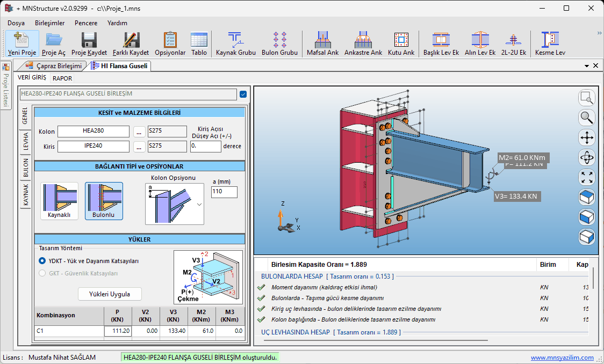Browse Kolon section with ellipsis button

(x=139, y=132)
